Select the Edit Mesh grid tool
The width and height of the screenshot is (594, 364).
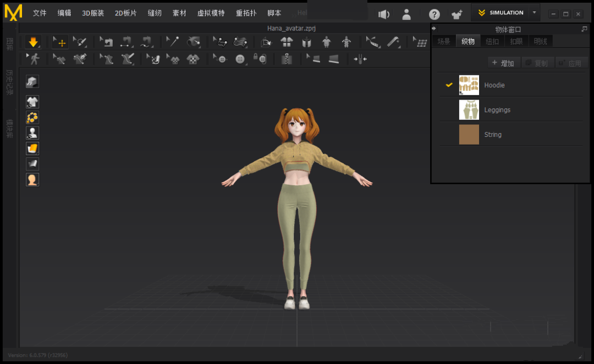click(420, 42)
